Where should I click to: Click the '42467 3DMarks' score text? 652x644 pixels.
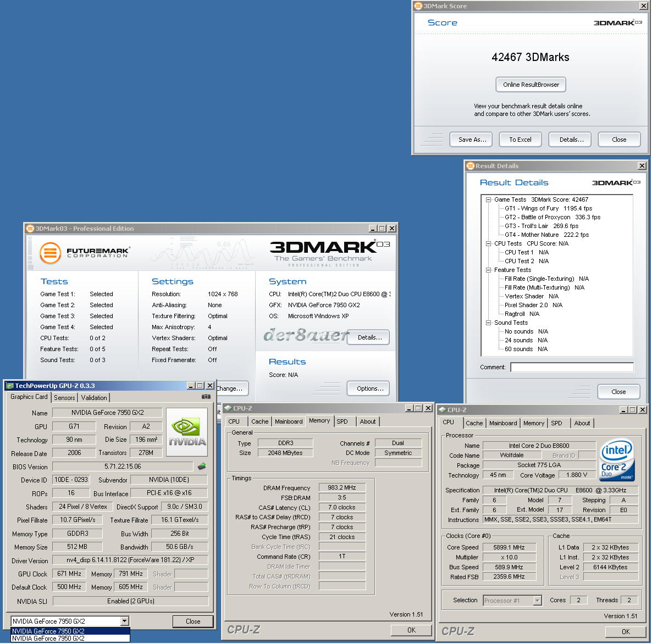click(530, 57)
